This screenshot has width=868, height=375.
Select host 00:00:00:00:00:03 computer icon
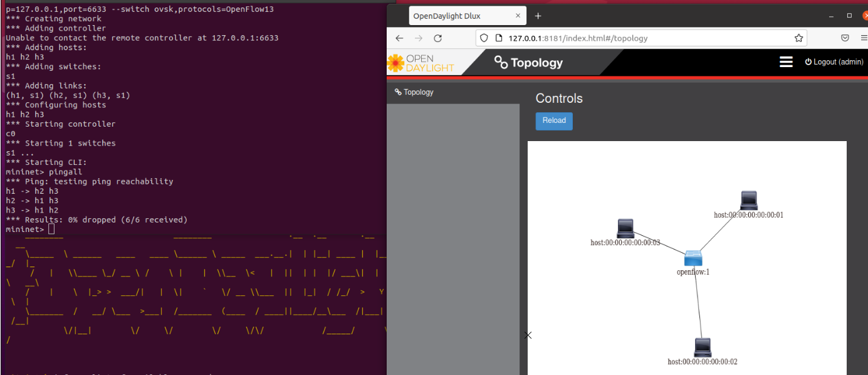(x=625, y=228)
